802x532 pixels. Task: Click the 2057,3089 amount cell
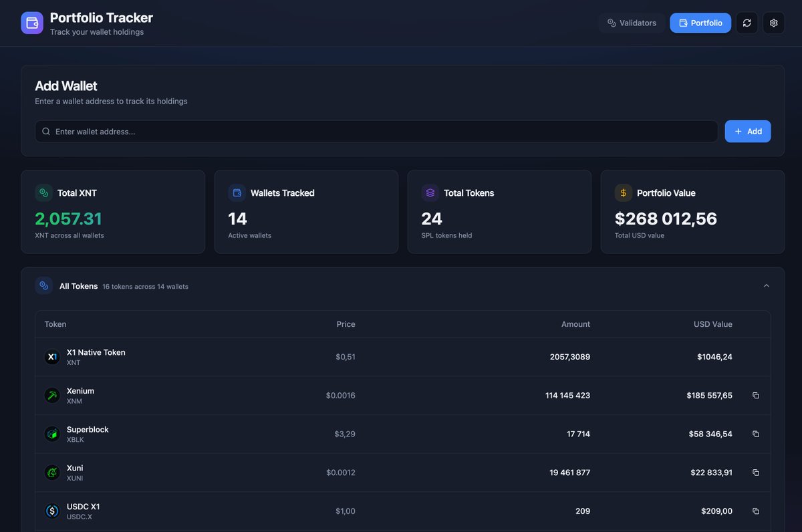tap(570, 357)
